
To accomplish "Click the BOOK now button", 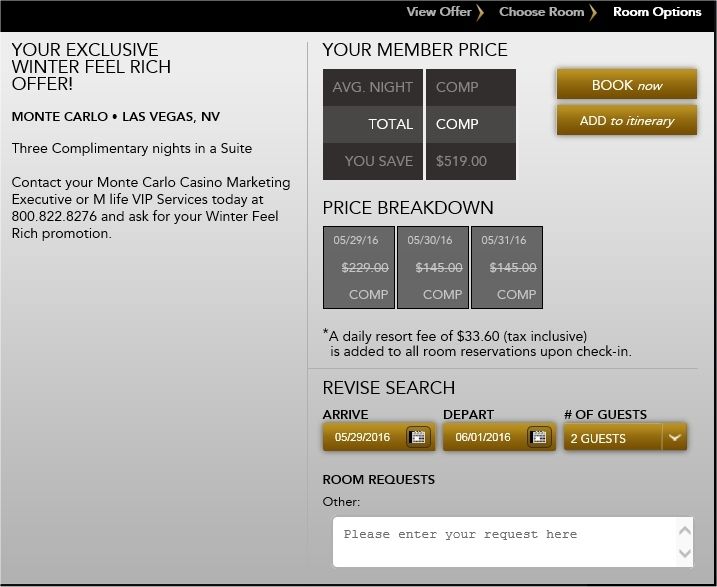I will point(626,85).
